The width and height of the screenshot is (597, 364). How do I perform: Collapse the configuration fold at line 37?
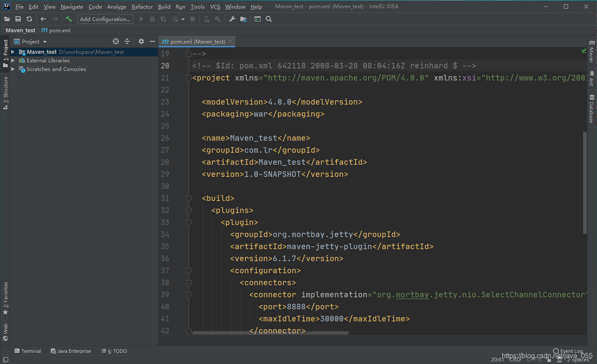point(188,271)
